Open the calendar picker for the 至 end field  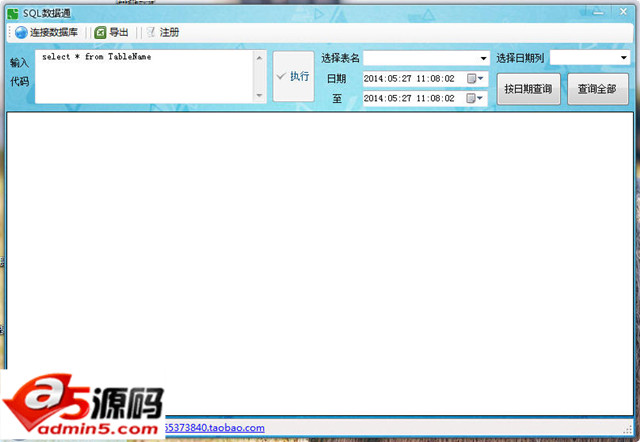point(475,98)
